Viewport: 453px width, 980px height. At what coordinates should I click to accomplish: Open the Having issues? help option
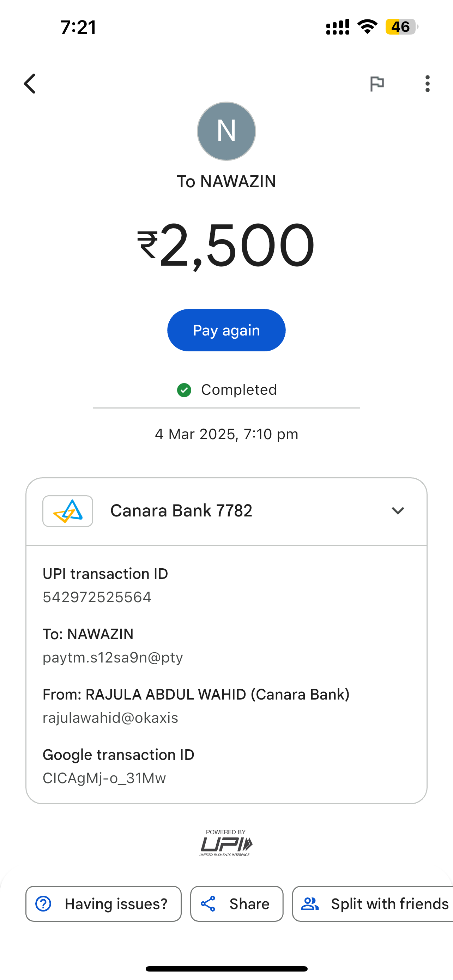[x=103, y=904]
